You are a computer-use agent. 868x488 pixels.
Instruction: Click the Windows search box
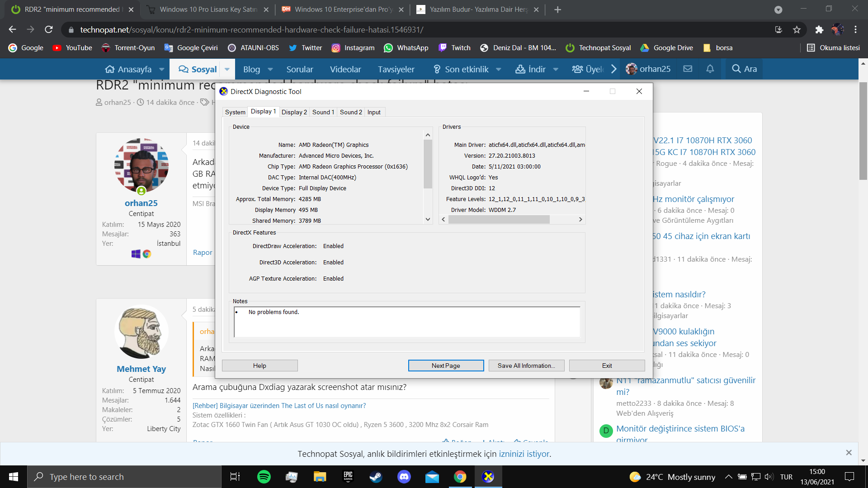(x=124, y=477)
